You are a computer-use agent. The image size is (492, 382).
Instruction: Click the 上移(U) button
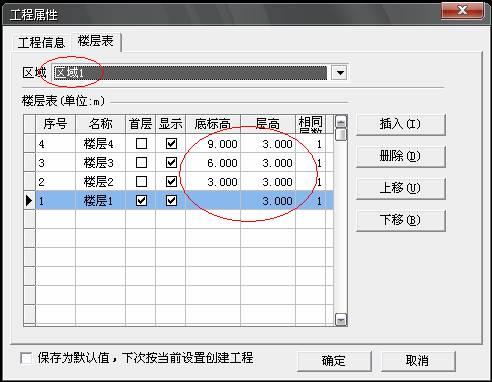(401, 188)
